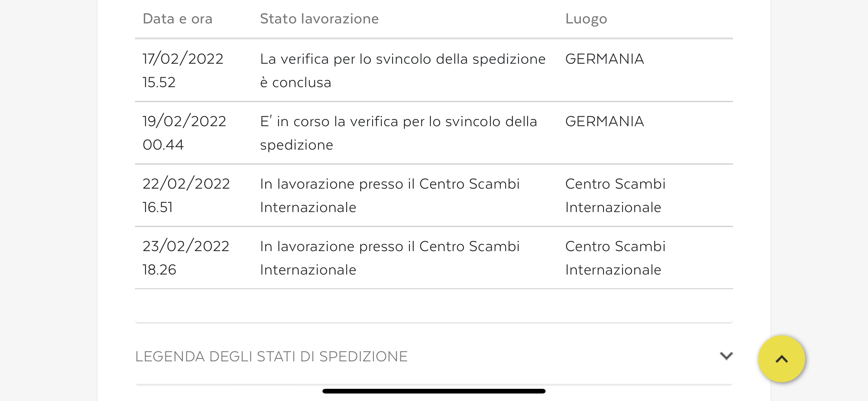Select the Luogo column header
Screen dimensions: 868x401
[x=586, y=19]
